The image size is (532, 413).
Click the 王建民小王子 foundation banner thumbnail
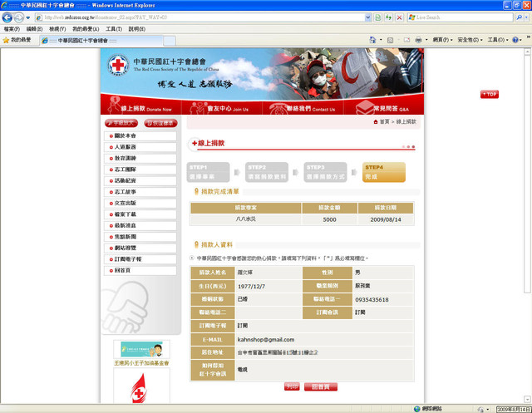(x=141, y=350)
